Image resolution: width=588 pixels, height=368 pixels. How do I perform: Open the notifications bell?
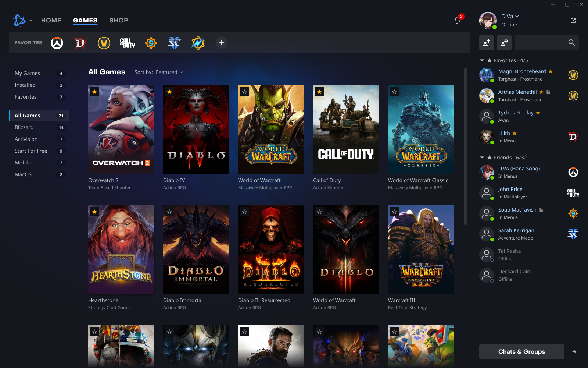pyautogui.click(x=456, y=21)
